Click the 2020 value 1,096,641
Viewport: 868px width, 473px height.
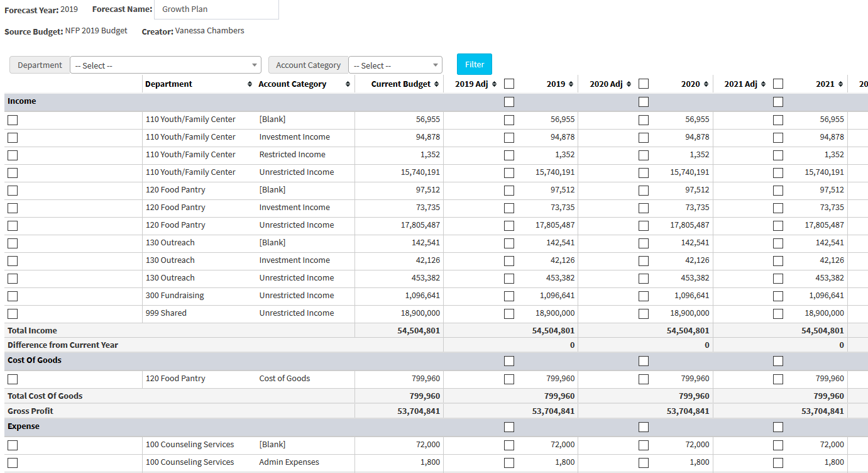[x=692, y=296]
